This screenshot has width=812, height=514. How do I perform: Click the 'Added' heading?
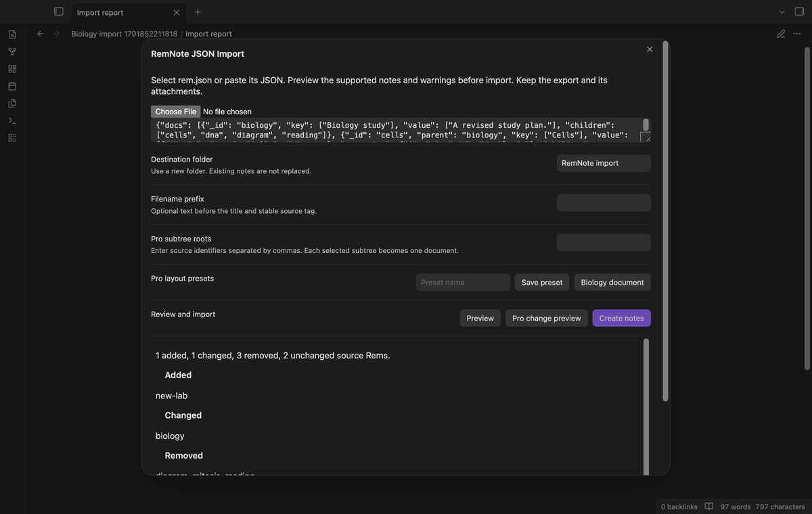(x=178, y=375)
